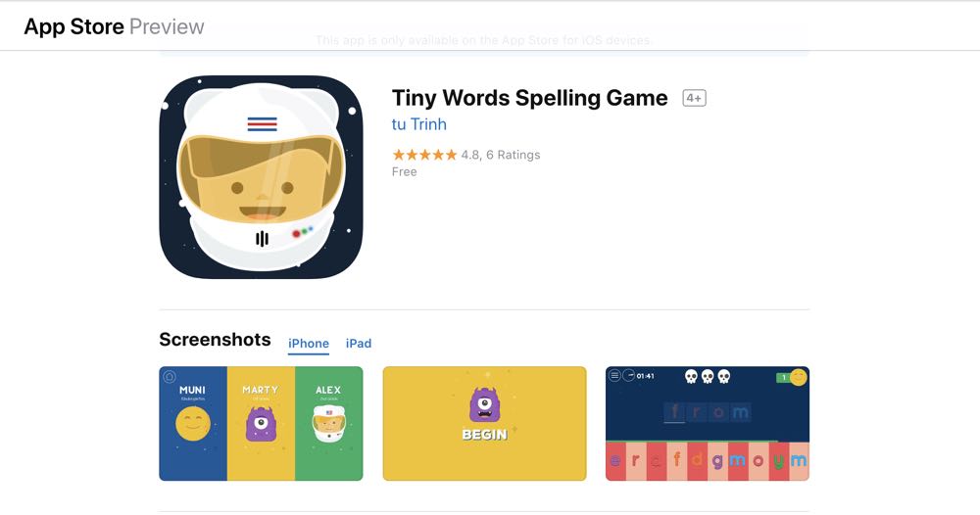980x515 pixels.
Task: Click the Tiny Words Spelling Game title
Action: click(x=529, y=98)
